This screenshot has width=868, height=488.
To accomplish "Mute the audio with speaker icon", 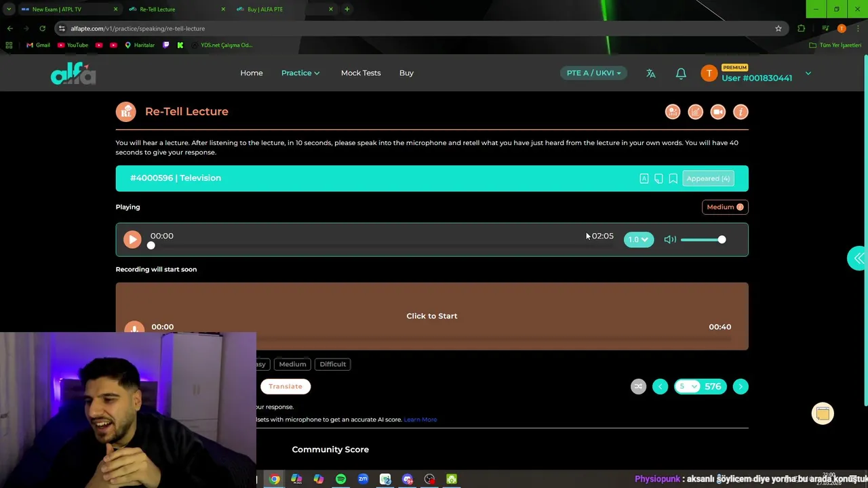I will (670, 239).
